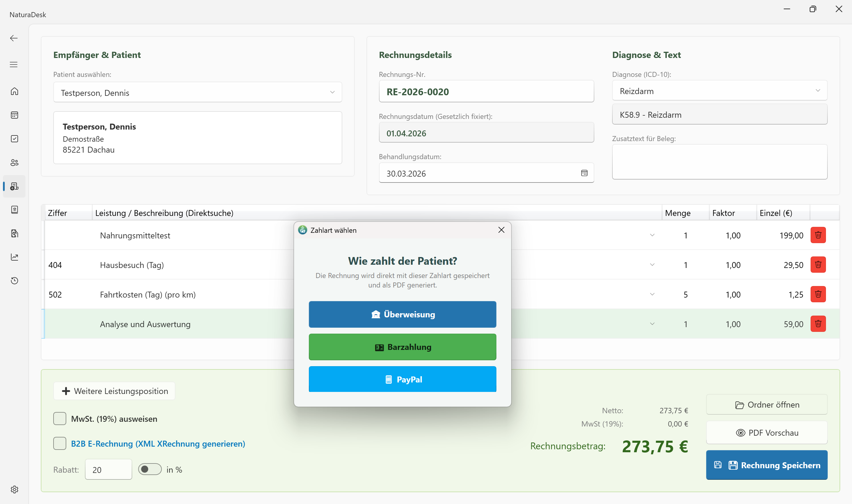Open the calendar picker for Behandlungsdatum
Screen dimensions: 852x504
point(584,173)
